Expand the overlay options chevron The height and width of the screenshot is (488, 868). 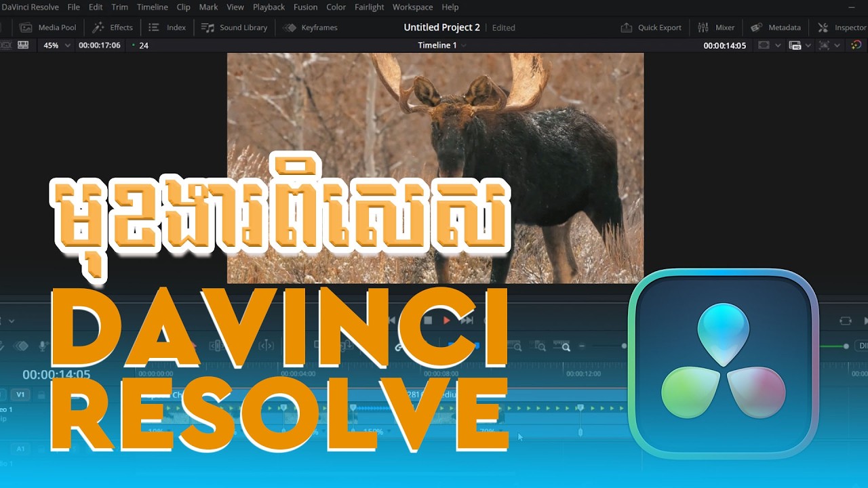pos(778,45)
